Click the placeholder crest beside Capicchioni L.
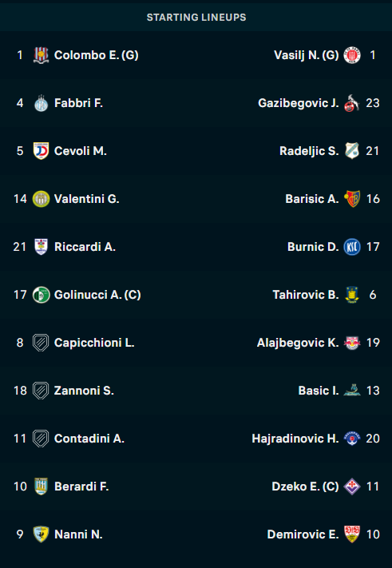 [x=41, y=343]
